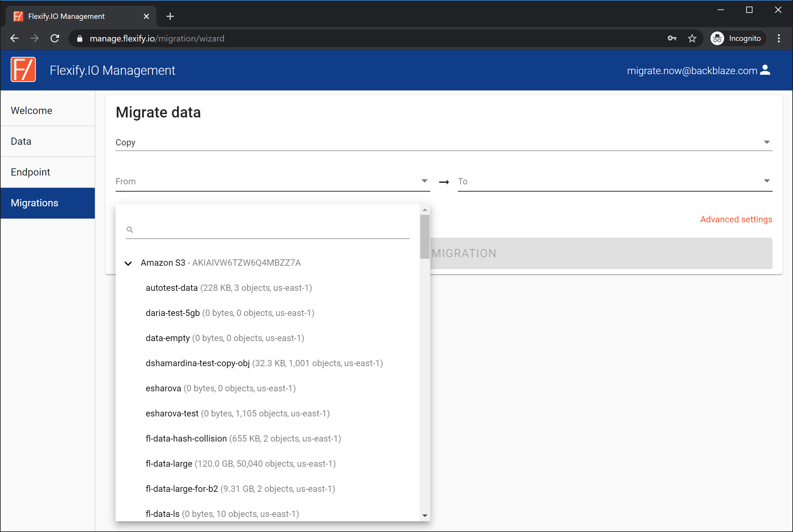Open the To destination dropdown
The height and width of the screenshot is (532, 793).
(x=615, y=182)
